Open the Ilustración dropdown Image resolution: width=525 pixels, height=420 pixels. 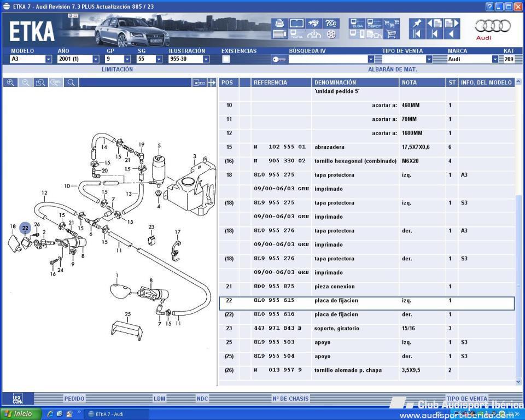tap(206, 59)
